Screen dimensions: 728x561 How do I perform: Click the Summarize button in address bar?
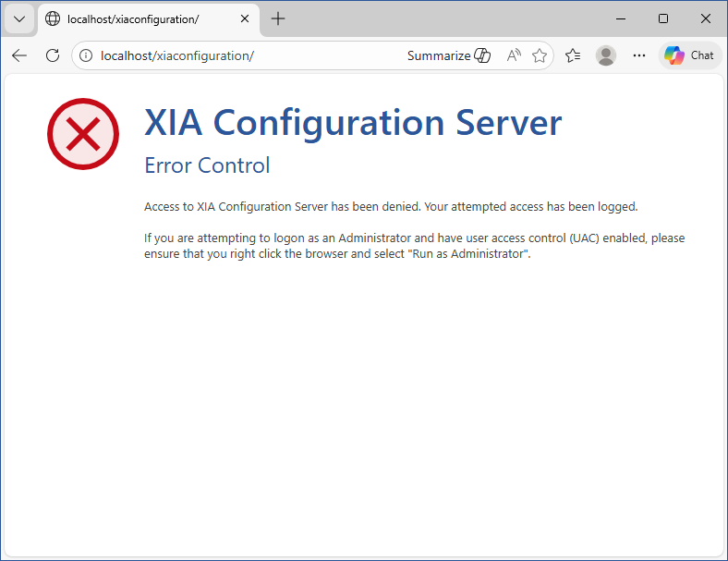(449, 55)
